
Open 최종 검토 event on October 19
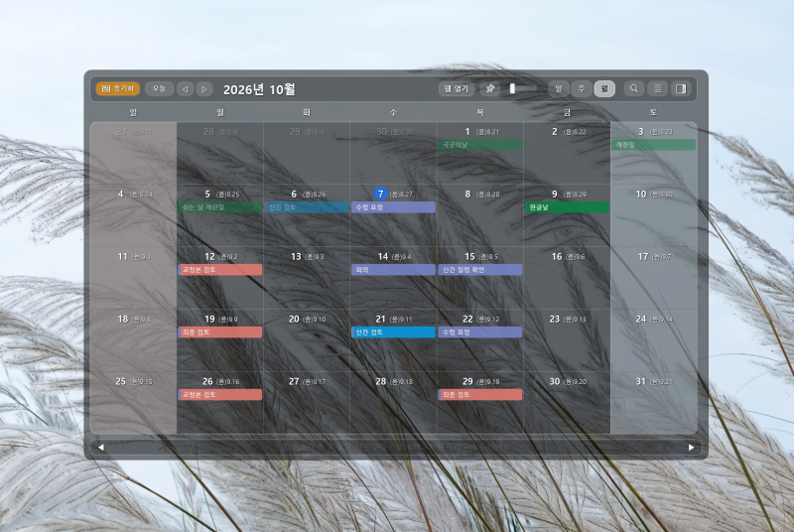click(219, 332)
